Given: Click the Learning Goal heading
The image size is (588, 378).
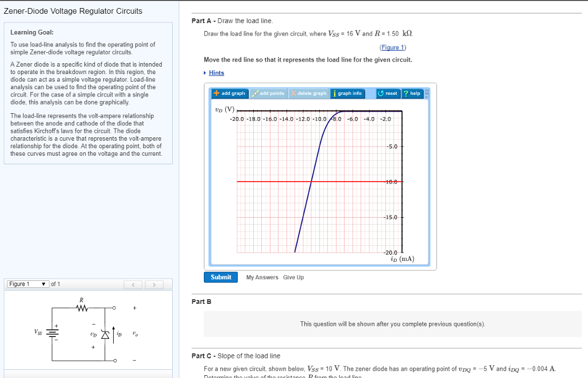Looking at the screenshot, I should 32,32.
